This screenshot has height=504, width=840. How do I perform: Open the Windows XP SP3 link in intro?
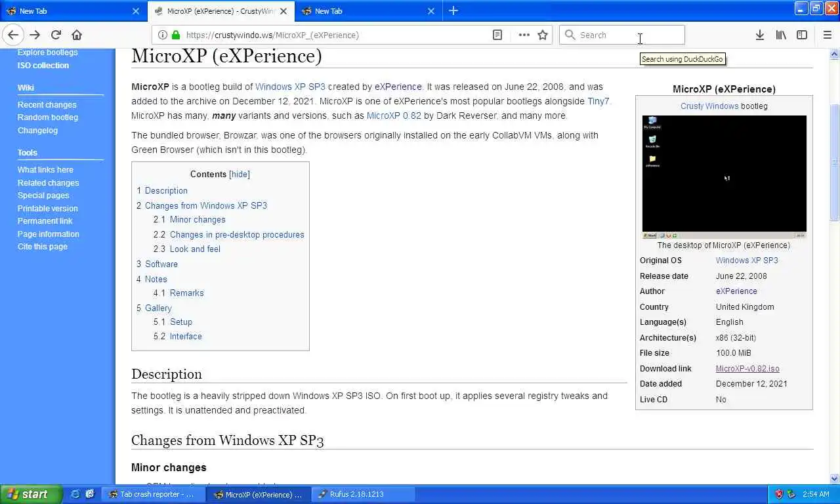(x=290, y=87)
